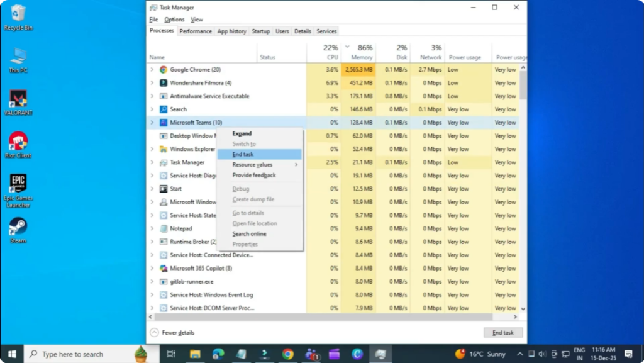Expand the Microsoft 365 Copilot process group
The width and height of the screenshot is (644, 363).
(153, 269)
